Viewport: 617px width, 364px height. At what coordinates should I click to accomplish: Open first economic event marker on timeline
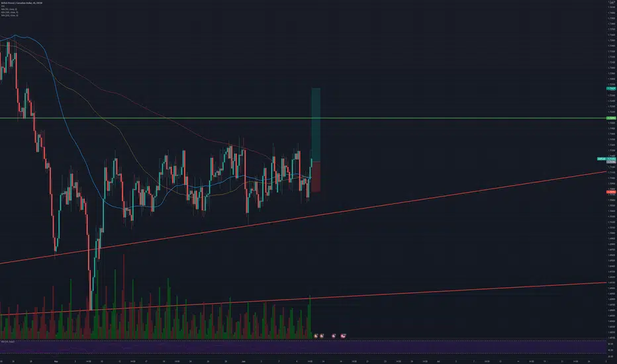pos(316,336)
